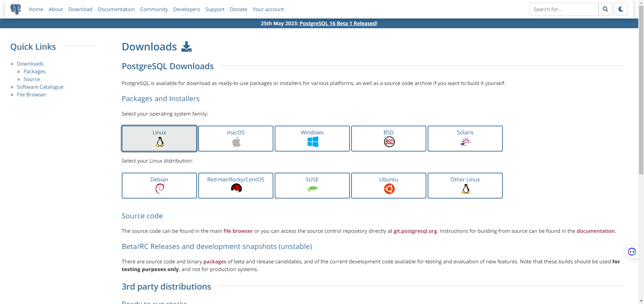The image size is (644, 304).
Task: Open Packages in Quick Links
Action: point(35,72)
